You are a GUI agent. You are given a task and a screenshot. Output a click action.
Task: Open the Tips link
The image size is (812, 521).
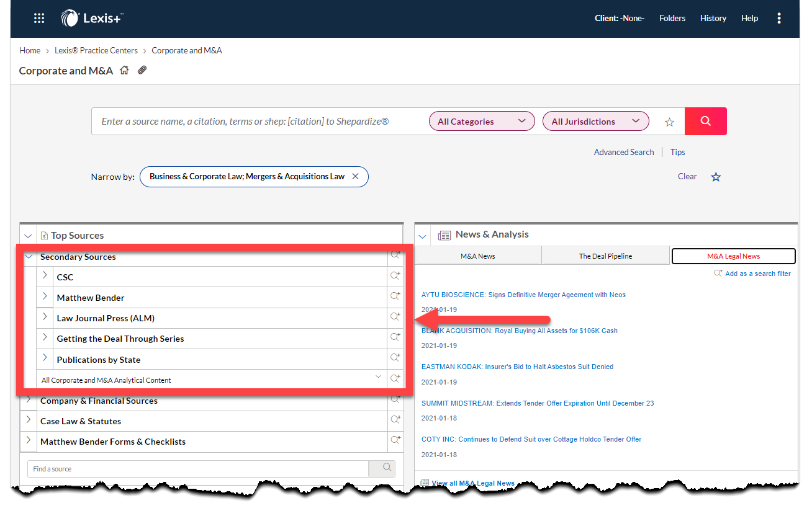[678, 152]
